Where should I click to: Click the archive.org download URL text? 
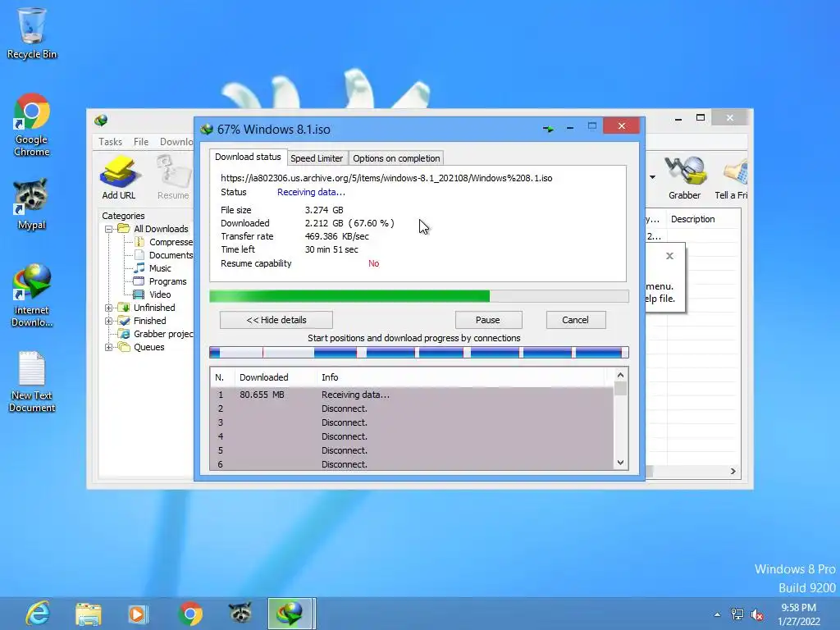coord(386,178)
